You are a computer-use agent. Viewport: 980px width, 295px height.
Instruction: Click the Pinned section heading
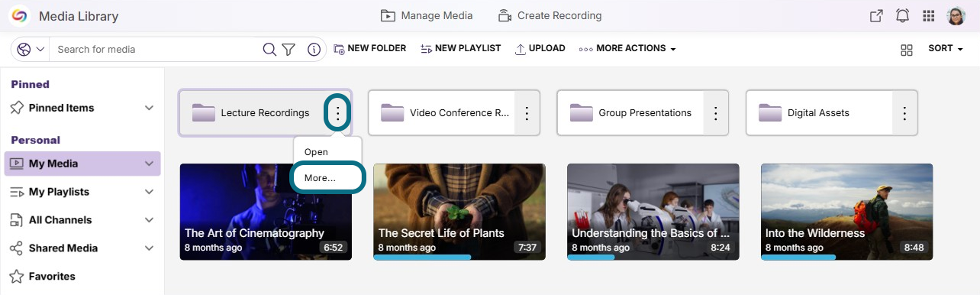tap(31, 84)
